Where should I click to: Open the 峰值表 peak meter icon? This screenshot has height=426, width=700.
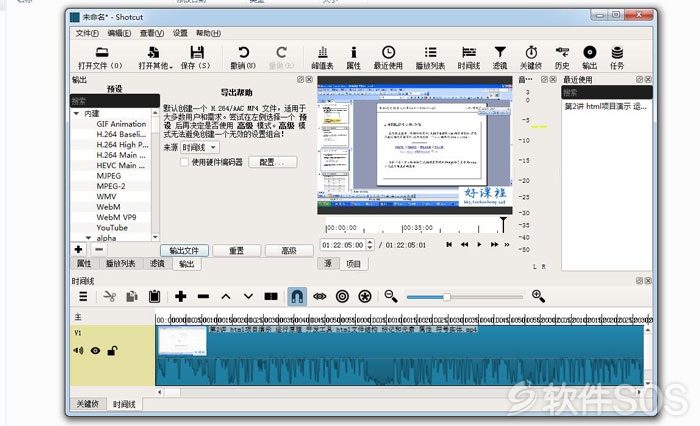[322, 58]
